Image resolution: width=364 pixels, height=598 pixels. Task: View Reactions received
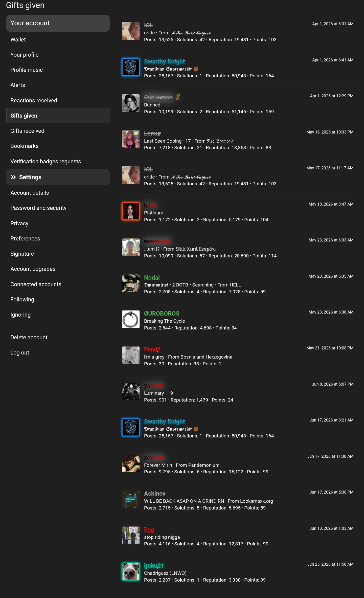[x=58, y=101]
